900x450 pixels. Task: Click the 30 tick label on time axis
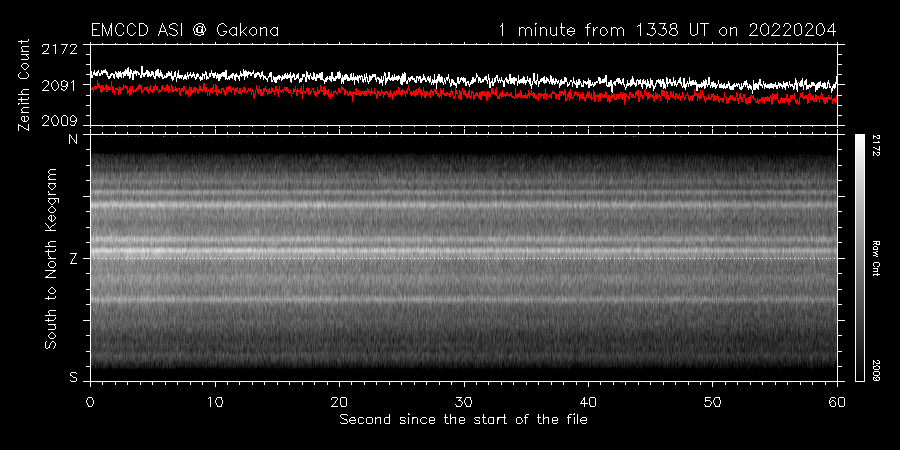point(464,402)
